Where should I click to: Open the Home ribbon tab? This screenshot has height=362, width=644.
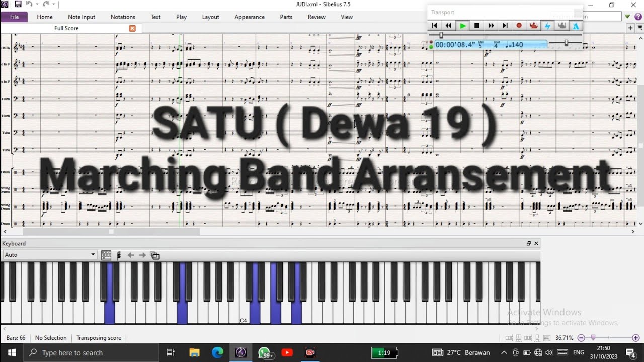click(45, 17)
